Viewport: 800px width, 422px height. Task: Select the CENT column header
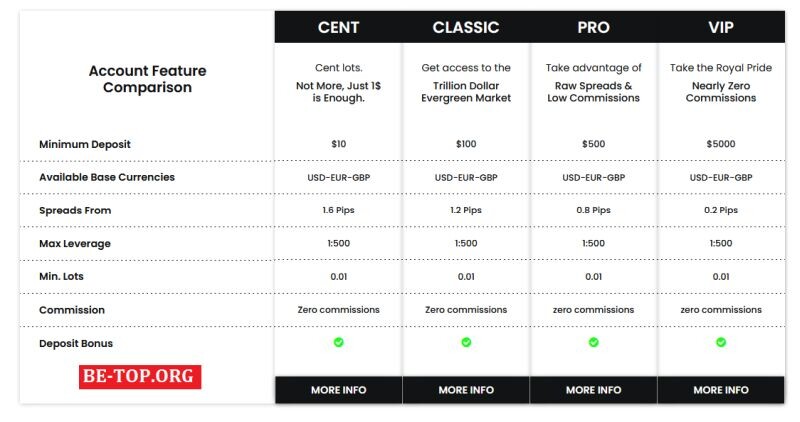click(x=338, y=27)
